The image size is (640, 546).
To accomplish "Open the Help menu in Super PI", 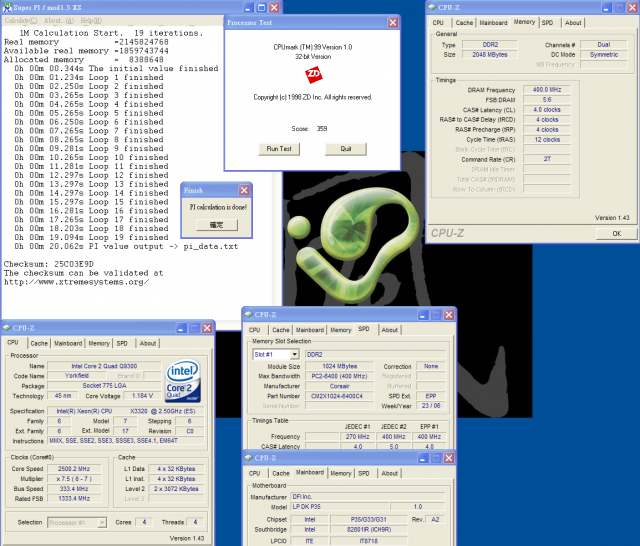I will pos(91,20).
